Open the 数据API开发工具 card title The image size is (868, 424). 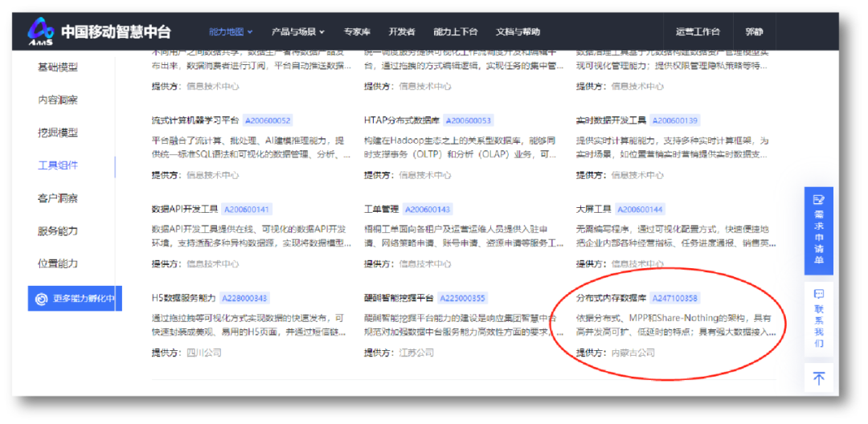[x=184, y=210]
